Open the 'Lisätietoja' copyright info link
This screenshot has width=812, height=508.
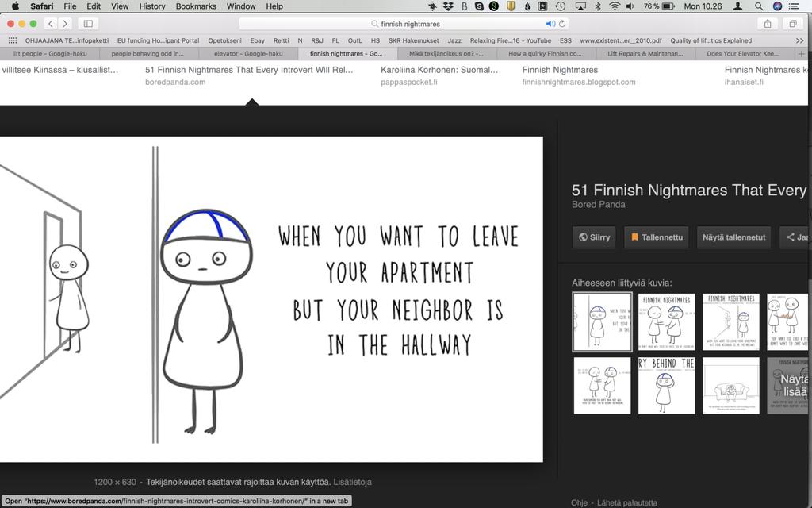click(x=352, y=482)
